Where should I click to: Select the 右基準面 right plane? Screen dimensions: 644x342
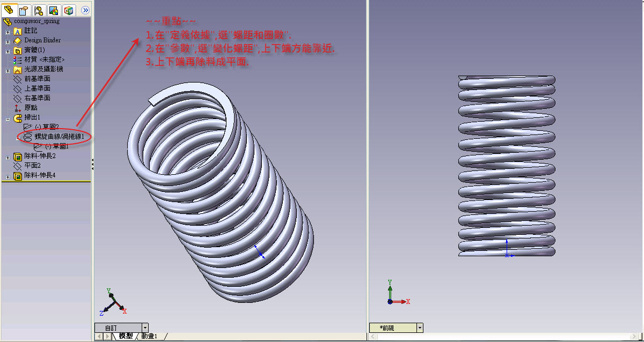coord(38,98)
